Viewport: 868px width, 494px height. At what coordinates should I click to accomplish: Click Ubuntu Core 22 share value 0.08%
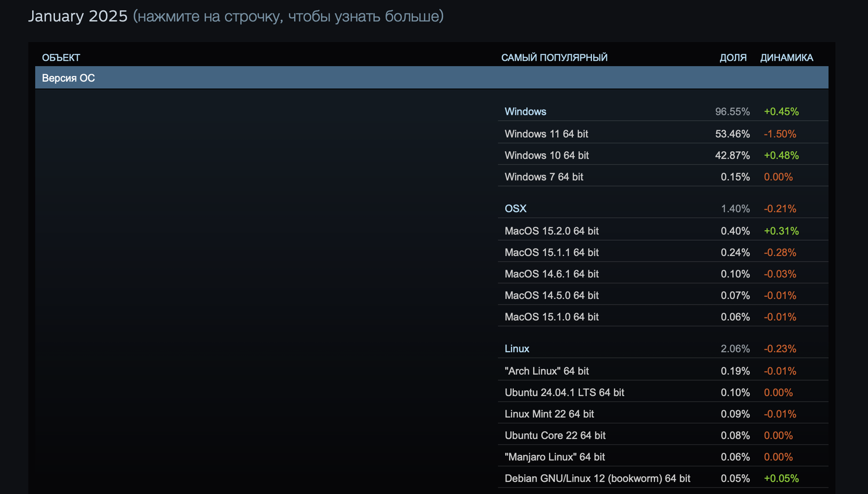coord(735,435)
